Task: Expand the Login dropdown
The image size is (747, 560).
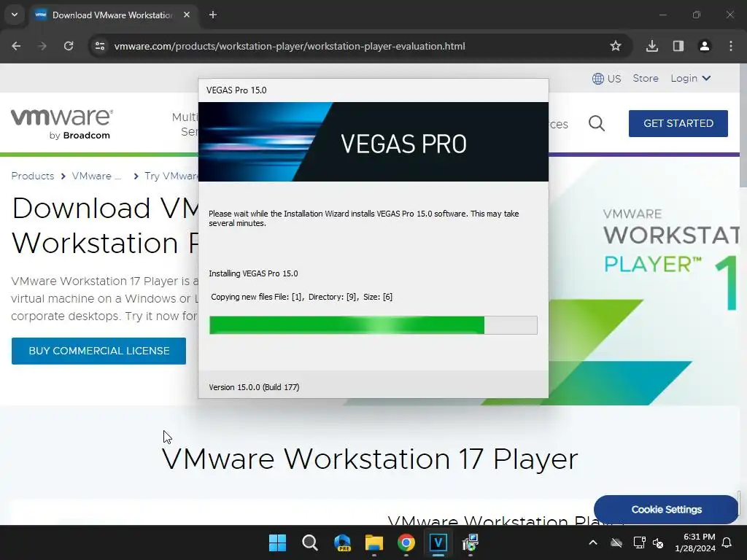Action: (x=691, y=78)
